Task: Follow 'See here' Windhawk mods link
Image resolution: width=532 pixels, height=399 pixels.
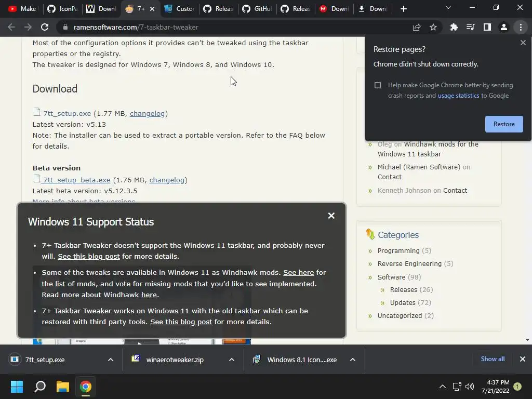Action: click(x=299, y=272)
